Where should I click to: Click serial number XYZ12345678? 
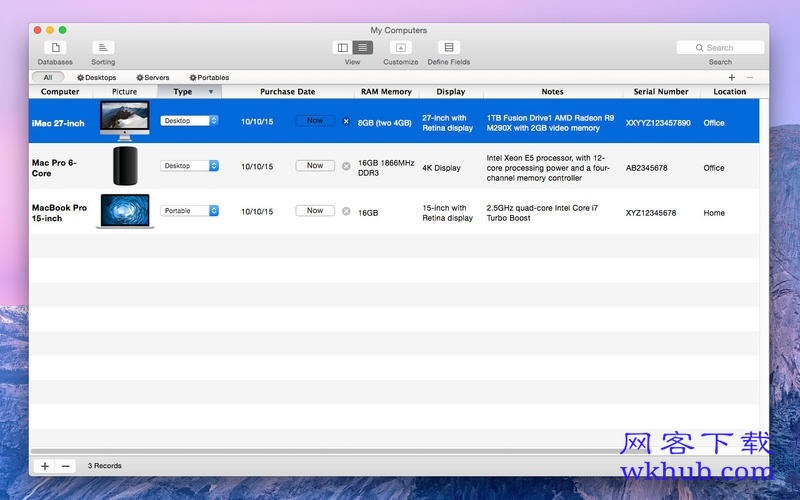click(x=651, y=213)
